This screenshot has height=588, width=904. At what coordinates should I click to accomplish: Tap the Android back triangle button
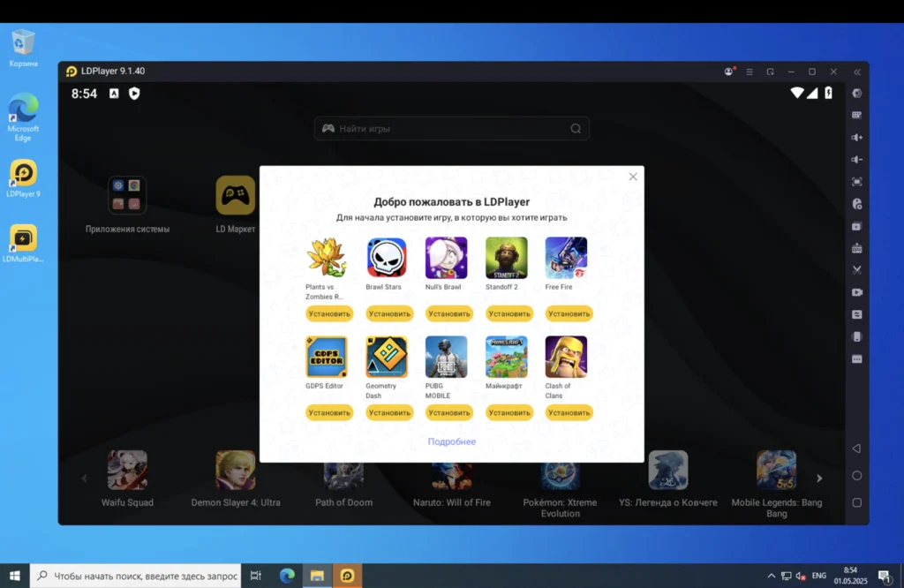[856, 449]
